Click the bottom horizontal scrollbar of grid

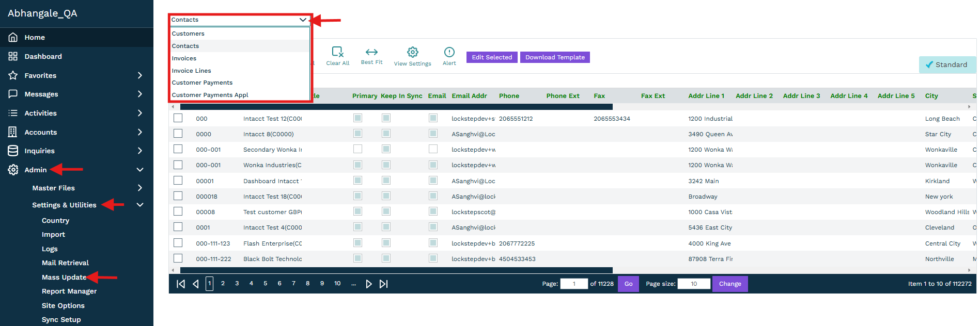click(x=396, y=270)
